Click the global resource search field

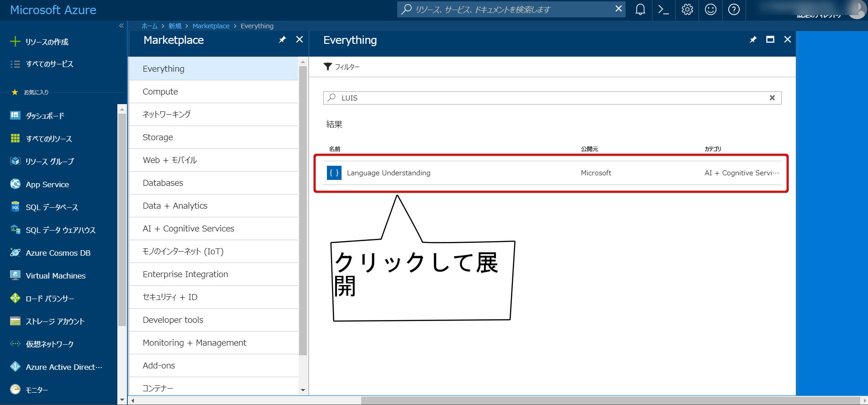pos(511,9)
